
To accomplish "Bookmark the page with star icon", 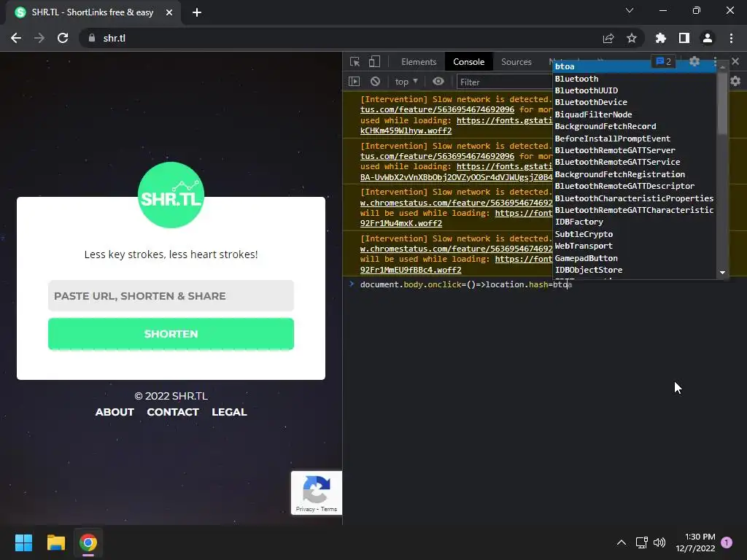I will pos(632,38).
